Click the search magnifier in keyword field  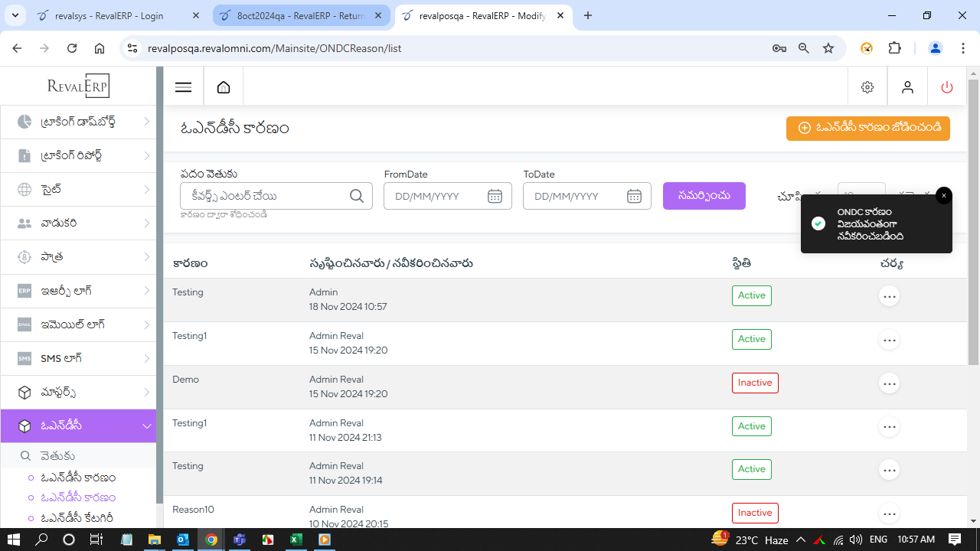pyautogui.click(x=357, y=196)
